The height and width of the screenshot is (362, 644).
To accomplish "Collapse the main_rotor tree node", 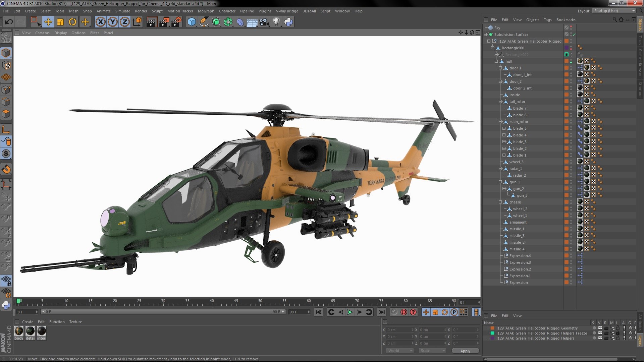I will pos(500,122).
